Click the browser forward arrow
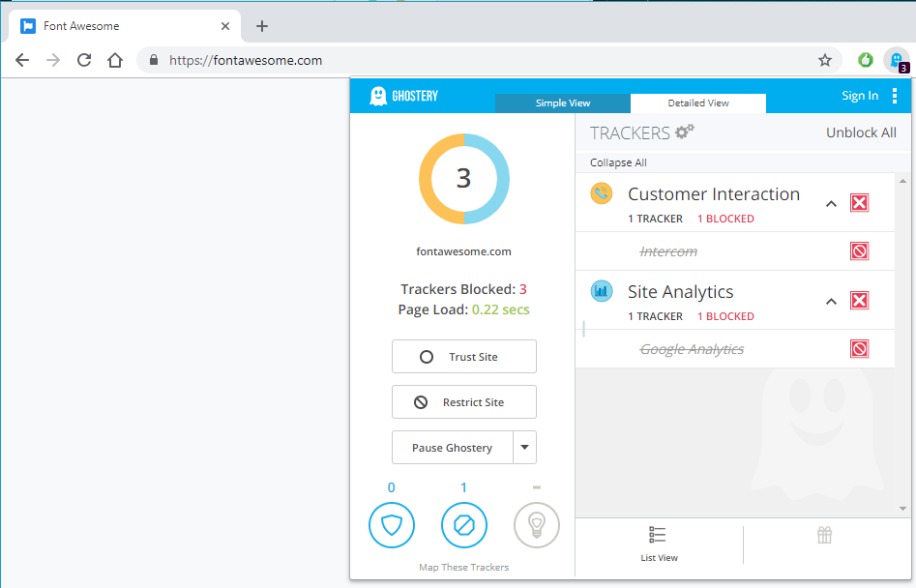916x588 pixels. click(x=53, y=60)
